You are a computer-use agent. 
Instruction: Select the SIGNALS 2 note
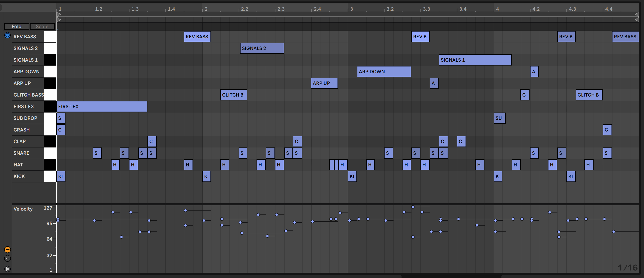coord(262,48)
